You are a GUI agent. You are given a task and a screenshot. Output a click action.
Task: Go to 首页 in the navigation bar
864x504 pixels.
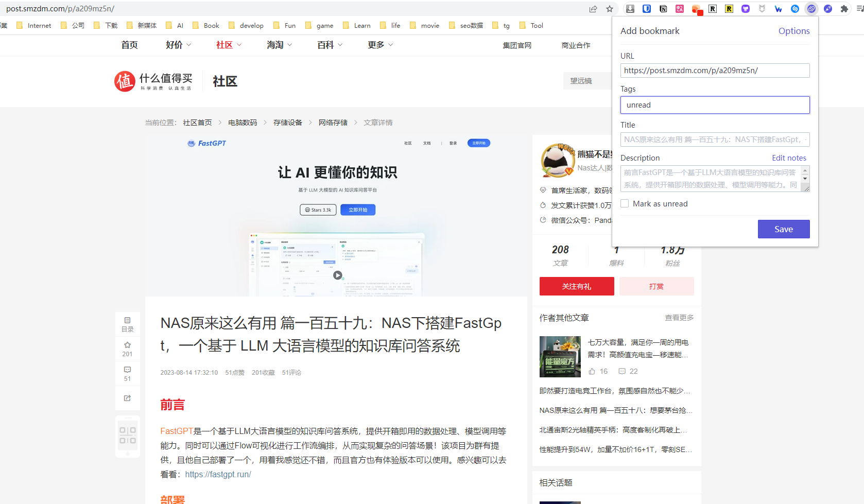pos(129,45)
